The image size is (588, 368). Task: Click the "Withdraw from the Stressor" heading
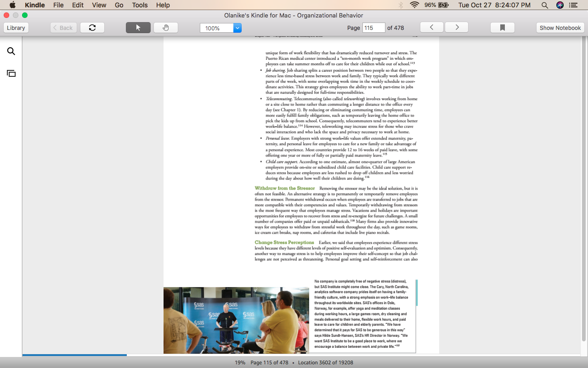[285, 188]
